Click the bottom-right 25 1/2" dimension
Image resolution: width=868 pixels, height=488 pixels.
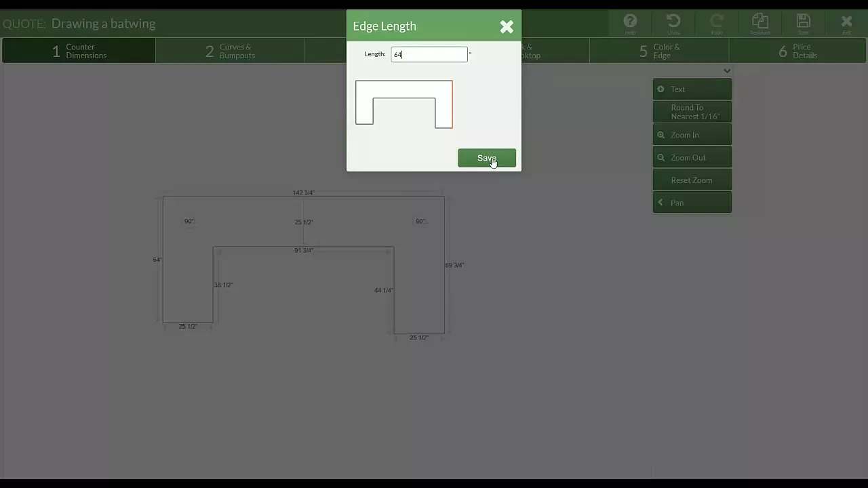click(419, 338)
